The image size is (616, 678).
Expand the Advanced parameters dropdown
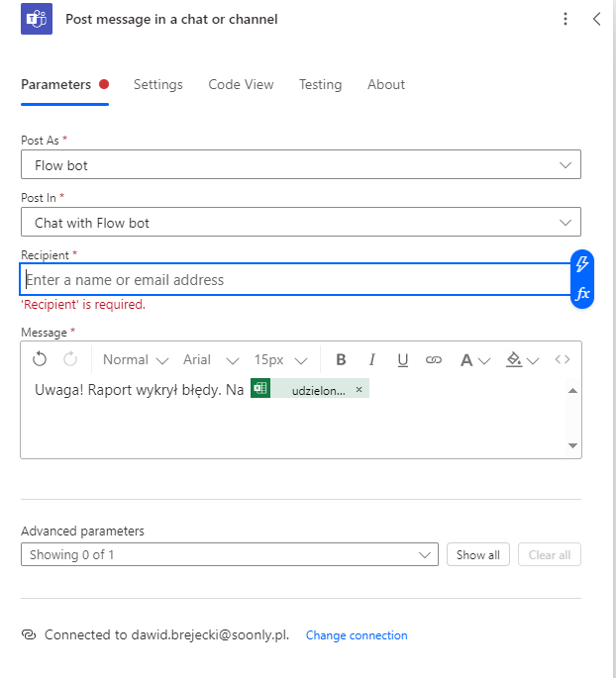229,555
